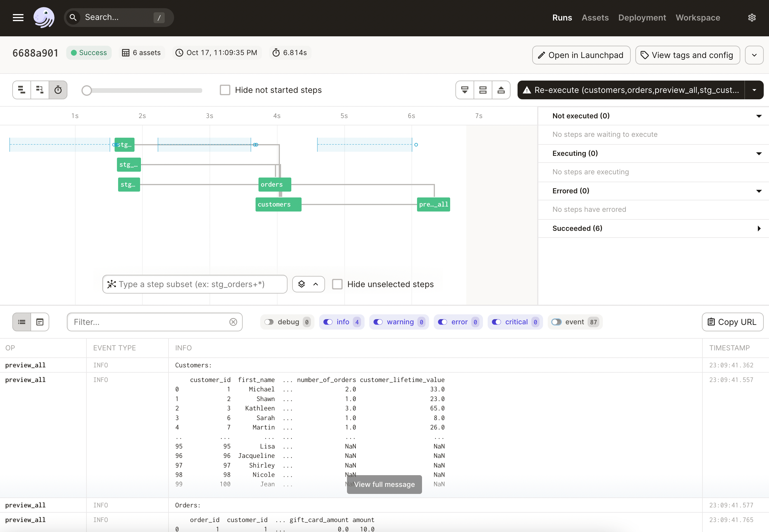Click the 6.814s duration tag

coord(290,53)
